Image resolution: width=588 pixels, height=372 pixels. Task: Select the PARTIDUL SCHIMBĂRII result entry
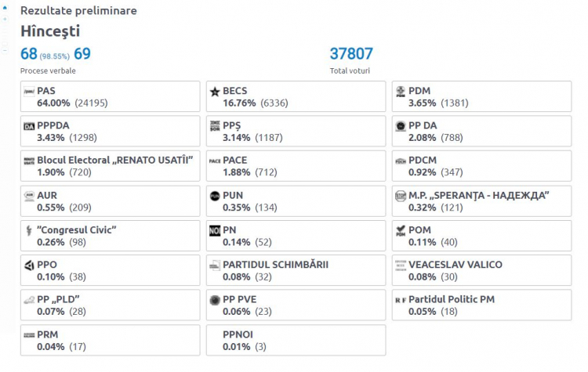tap(296, 270)
